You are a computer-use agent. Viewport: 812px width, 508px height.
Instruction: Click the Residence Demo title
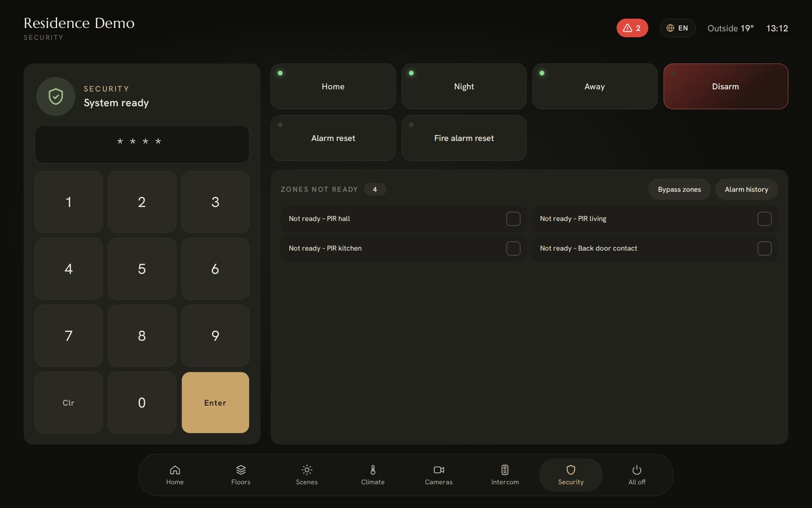point(79,23)
